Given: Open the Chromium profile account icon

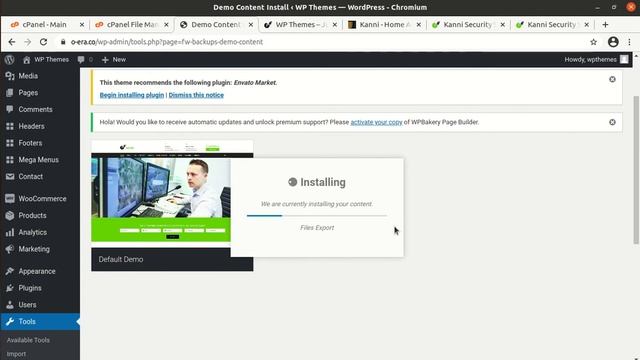Looking at the screenshot, I should pyautogui.click(x=613, y=42).
